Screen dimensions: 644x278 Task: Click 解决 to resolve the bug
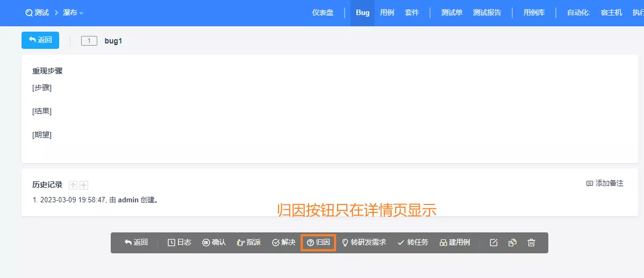point(284,243)
